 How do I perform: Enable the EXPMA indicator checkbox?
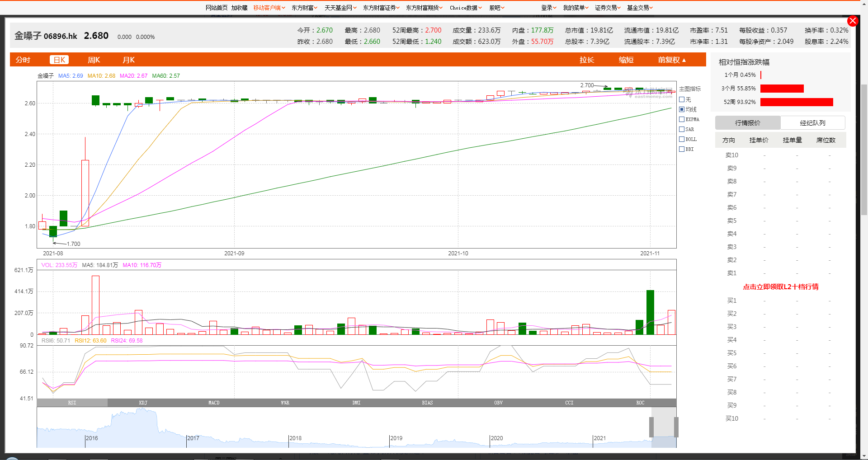(x=682, y=119)
